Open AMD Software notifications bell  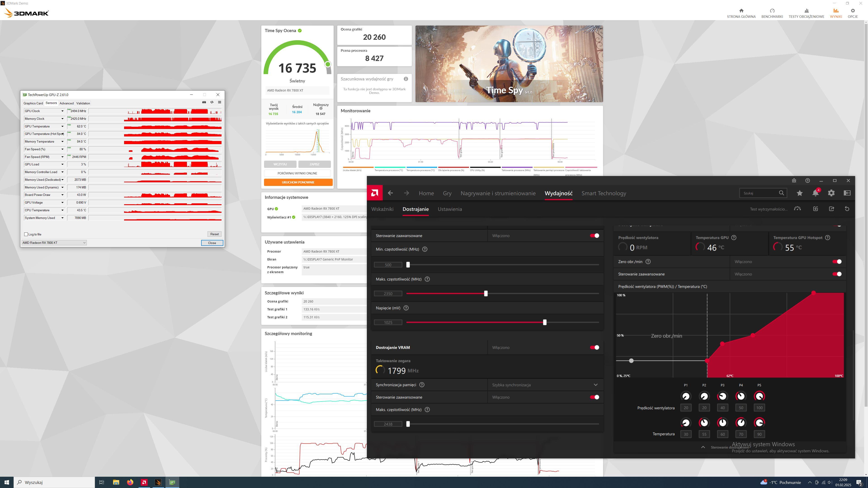coord(815,193)
